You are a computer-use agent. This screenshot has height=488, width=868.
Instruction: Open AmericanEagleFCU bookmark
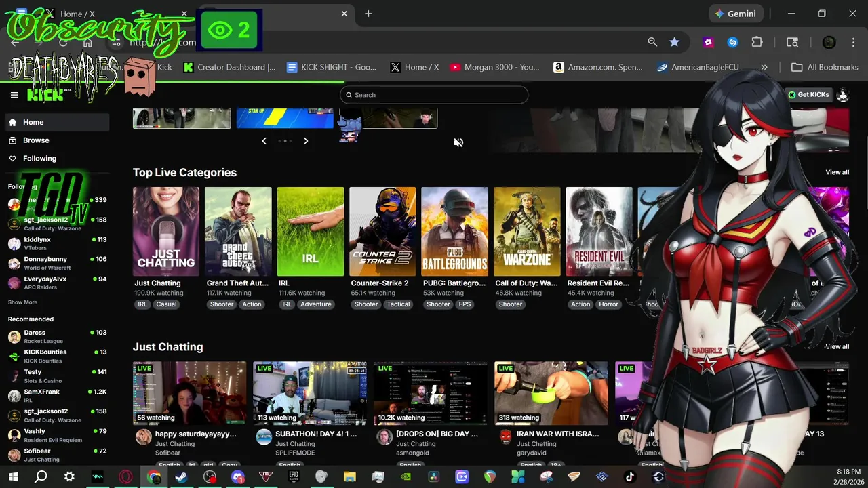698,67
